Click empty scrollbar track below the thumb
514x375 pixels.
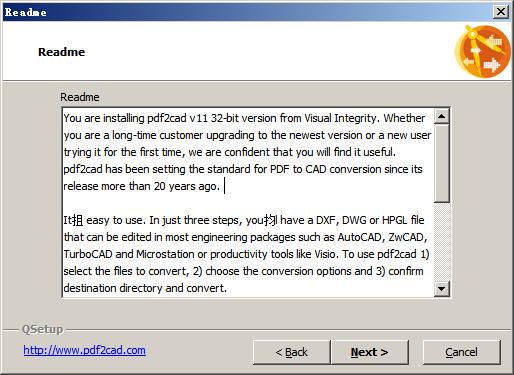(x=442, y=241)
